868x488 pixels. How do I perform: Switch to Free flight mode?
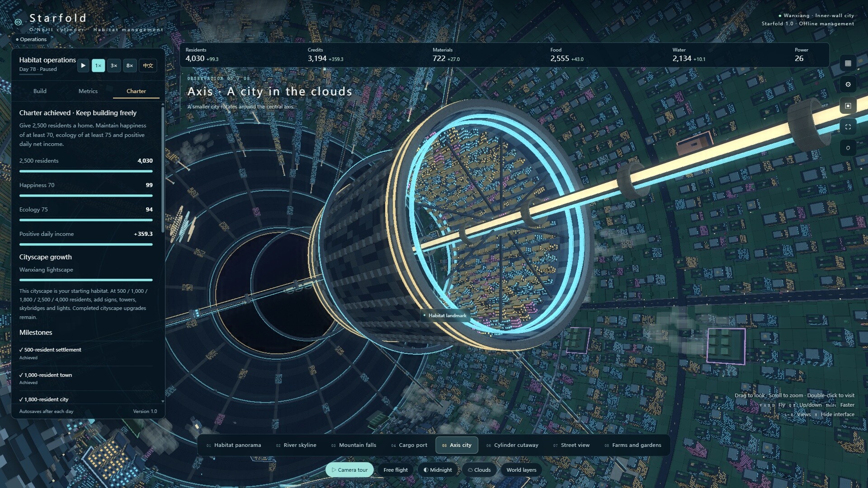[x=396, y=470]
